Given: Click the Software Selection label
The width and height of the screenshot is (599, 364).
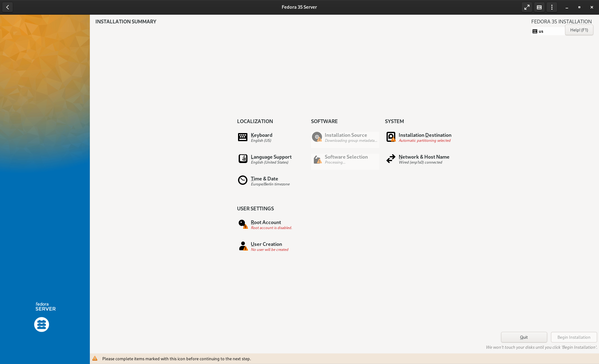Looking at the screenshot, I should pyautogui.click(x=346, y=157).
